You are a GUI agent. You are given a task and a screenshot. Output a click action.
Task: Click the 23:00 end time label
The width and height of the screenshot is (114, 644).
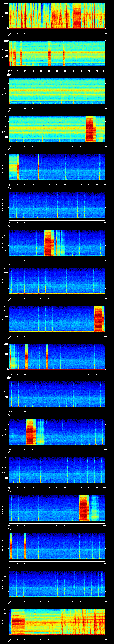point(105,33)
